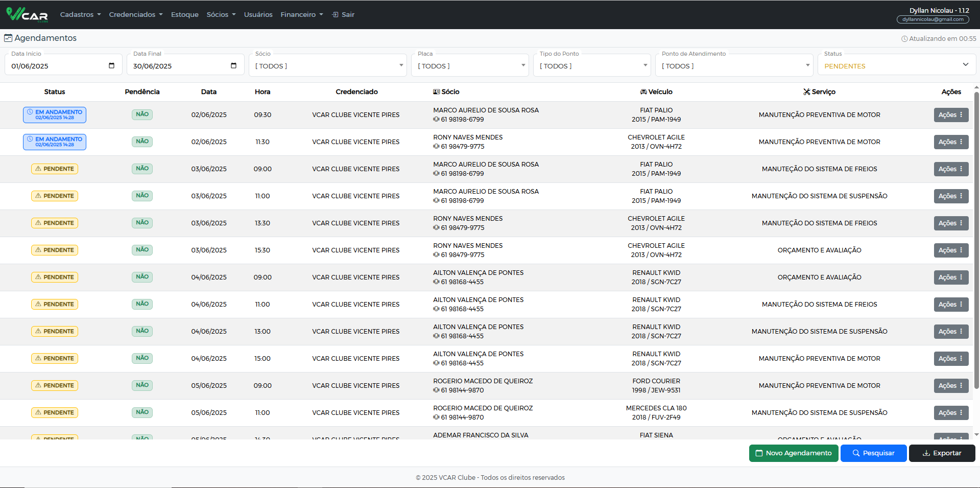Export the list with Exportar button
980x488 pixels.
(x=942, y=453)
